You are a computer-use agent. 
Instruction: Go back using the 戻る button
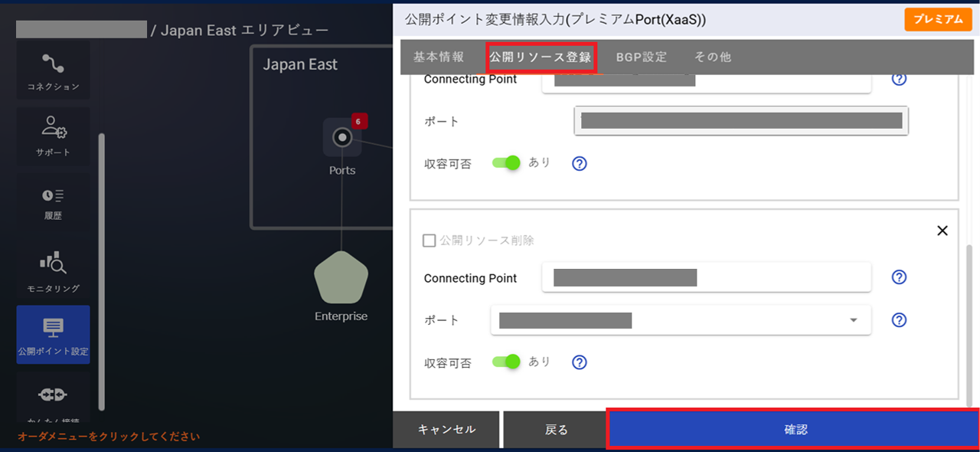555,430
